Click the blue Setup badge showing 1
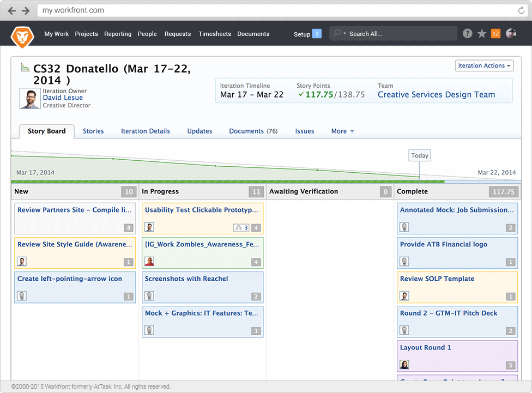This screenshot has height=393, width=532. coord(317,34)
